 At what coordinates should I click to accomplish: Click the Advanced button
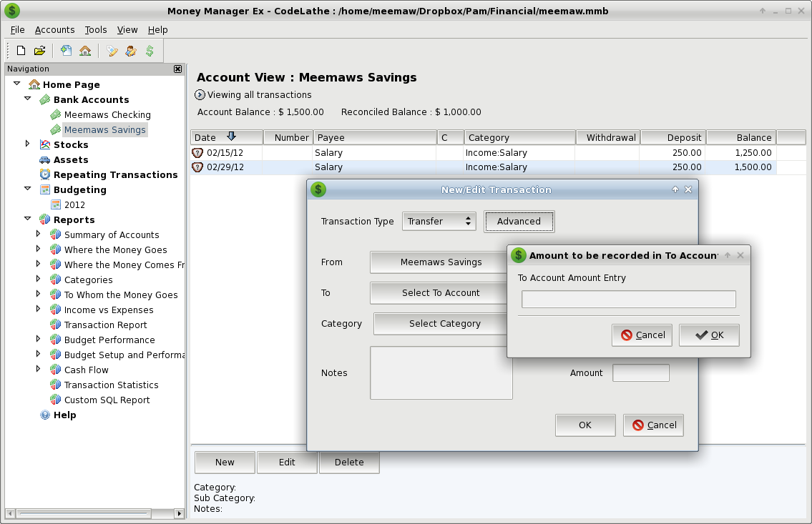pyautogui.click(x=519, y=222)
